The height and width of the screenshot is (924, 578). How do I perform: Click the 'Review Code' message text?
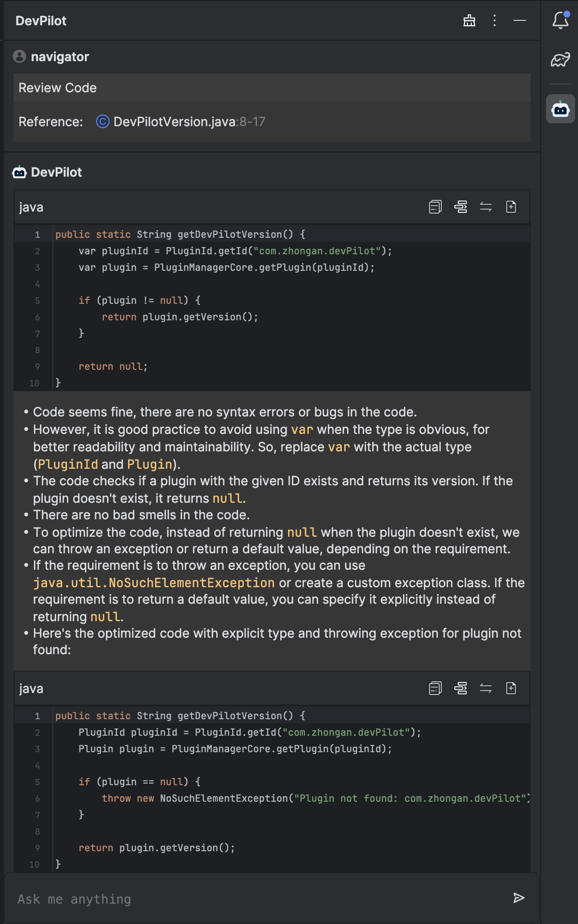point(58,88)
